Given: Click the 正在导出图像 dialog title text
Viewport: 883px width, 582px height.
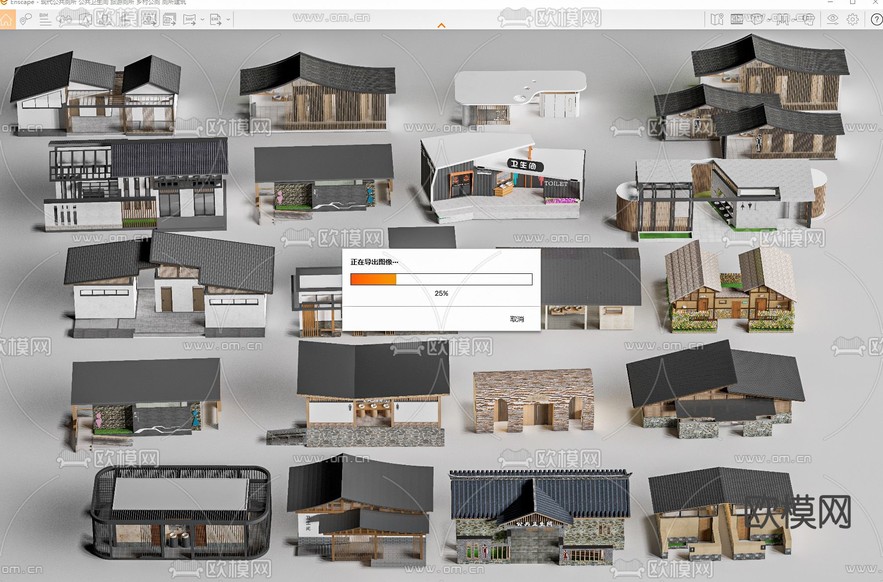Looking at the screenshot, I should point(374,262).
